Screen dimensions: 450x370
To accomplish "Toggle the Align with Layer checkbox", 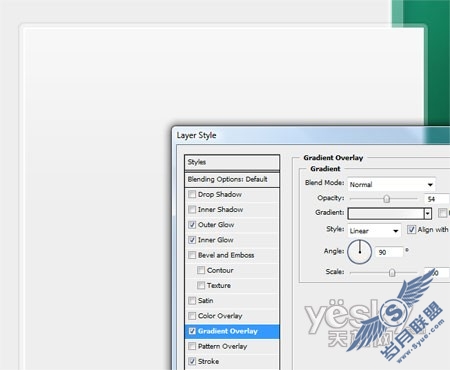I will (x=411, y=229).
